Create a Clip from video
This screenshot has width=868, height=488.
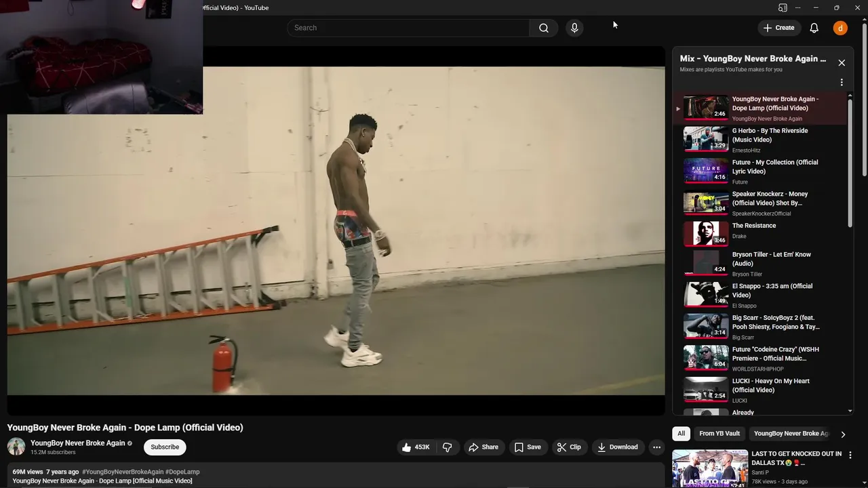569,447
